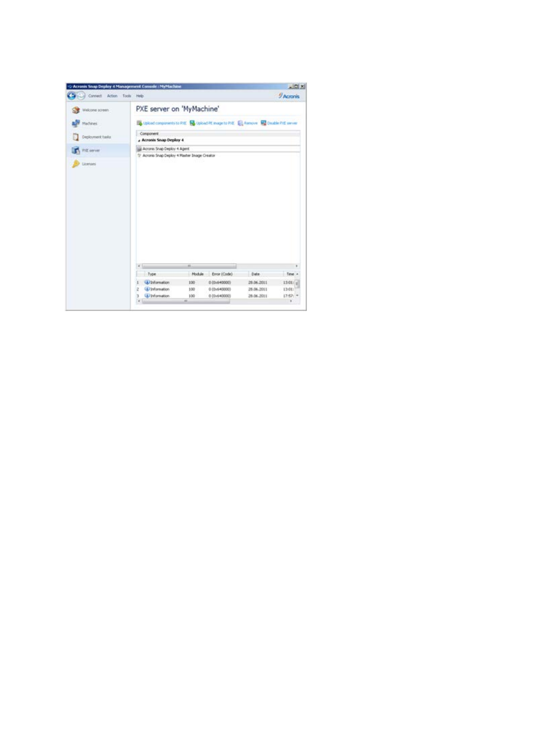Click log time 17:57 in row 3
Viewport: 535px width, 756px height.
coord(288,296)
